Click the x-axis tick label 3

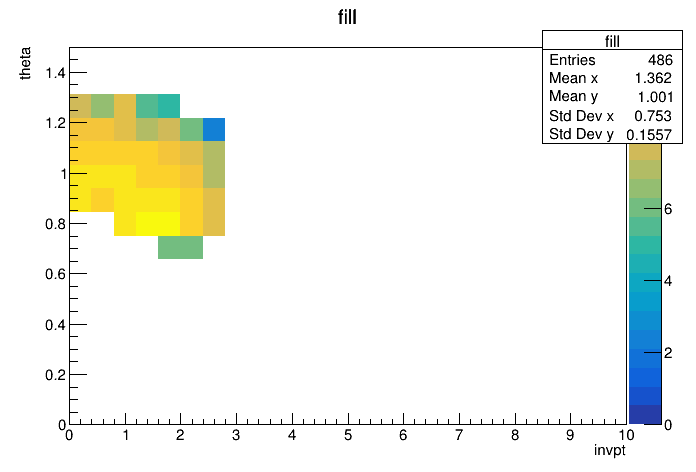(x=236, y=435)
